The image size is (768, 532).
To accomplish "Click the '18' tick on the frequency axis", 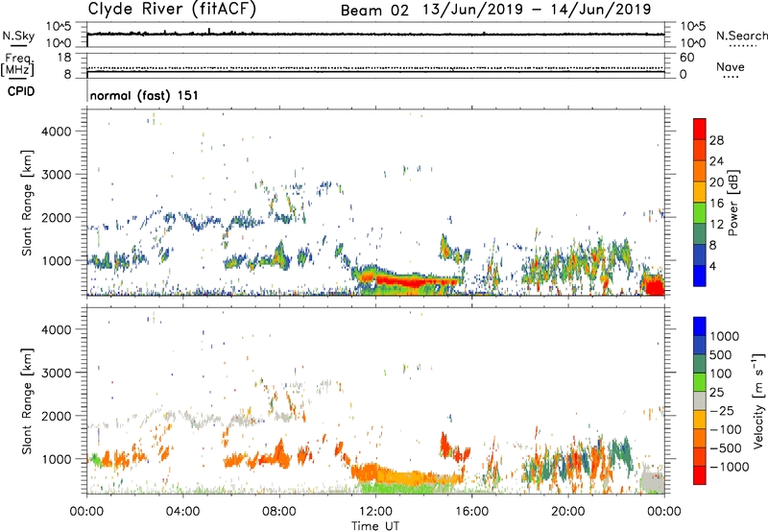I will [64, 58].
